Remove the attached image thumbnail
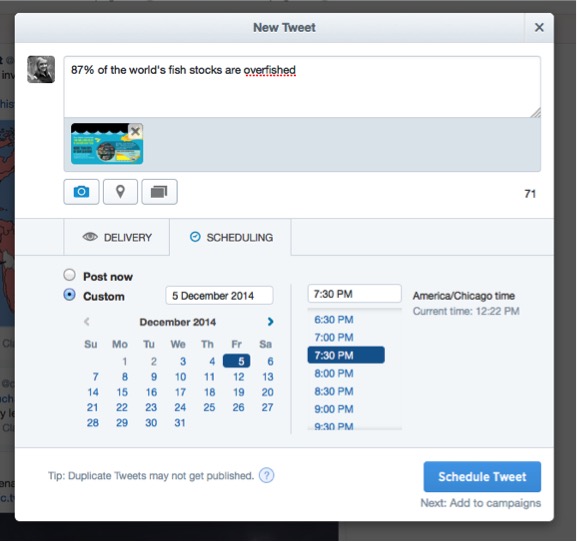 pyautogui.click(x=135, y=131)
